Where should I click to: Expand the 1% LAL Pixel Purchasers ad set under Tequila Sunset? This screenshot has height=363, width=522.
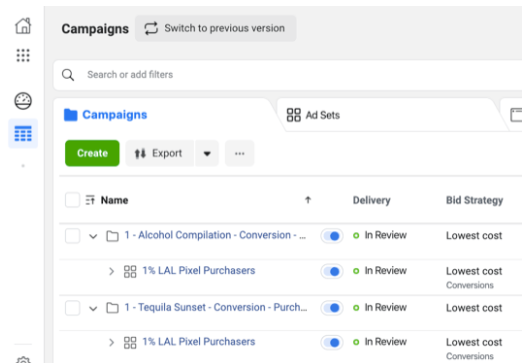(x=111, y=342)
